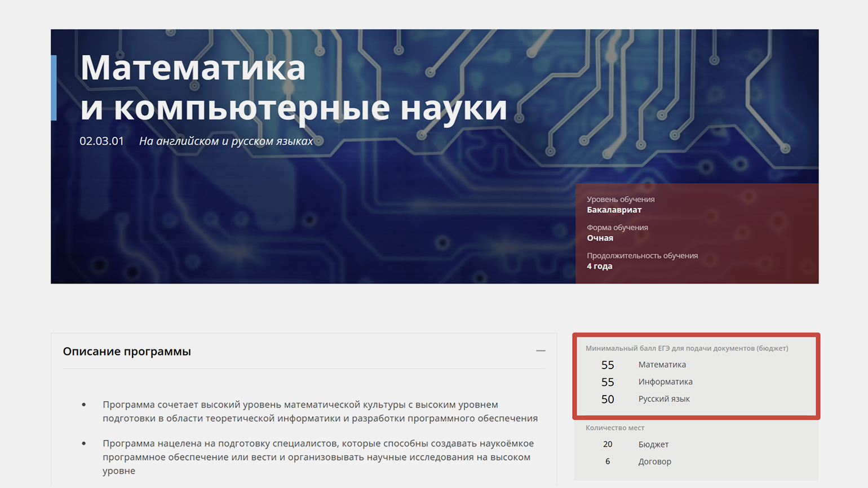
Task: Click the Описание программы heading
Action: pyautogui.click(x=127, y=352)
